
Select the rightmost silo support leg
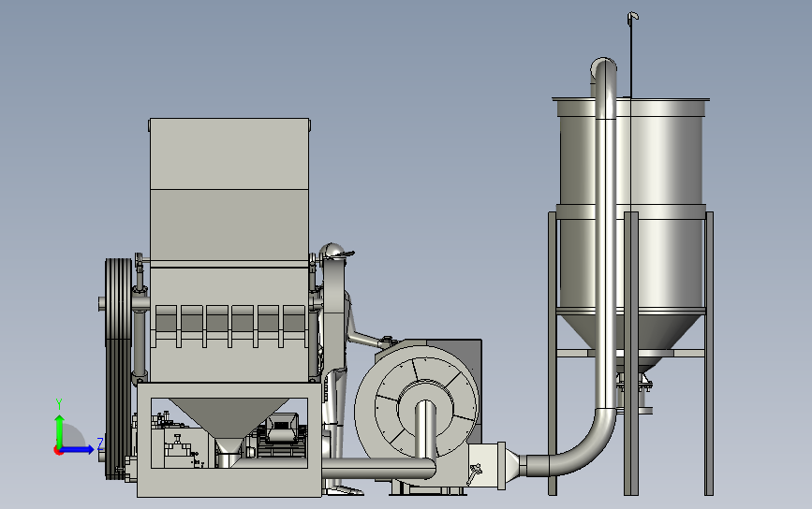click(x=709, y=354)
